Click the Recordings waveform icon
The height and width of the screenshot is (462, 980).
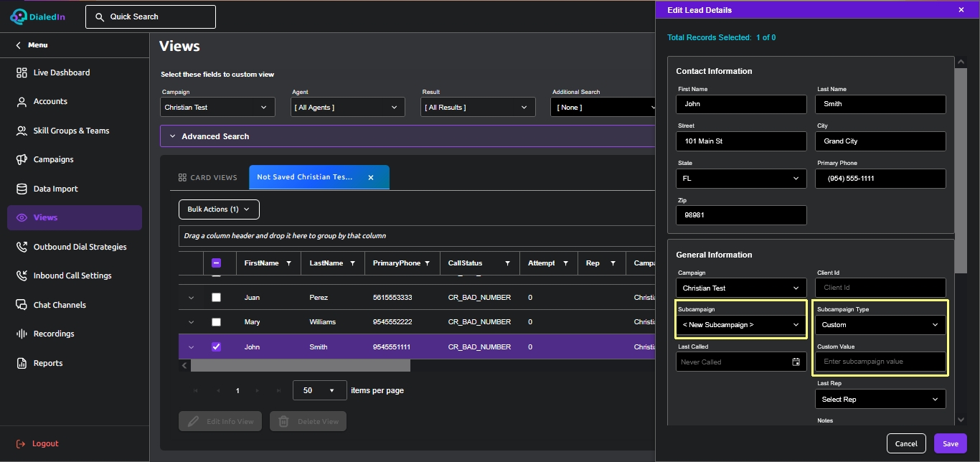click(22, 334)
